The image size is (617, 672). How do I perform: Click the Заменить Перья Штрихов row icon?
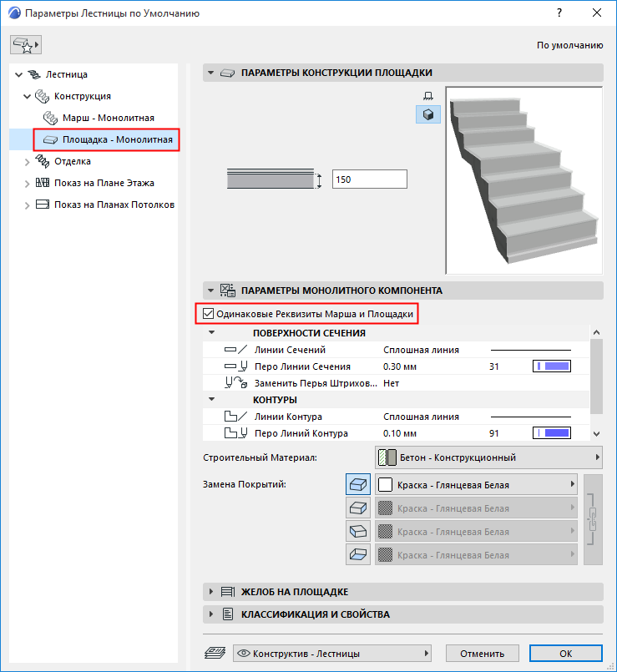[x=235, y=382]
